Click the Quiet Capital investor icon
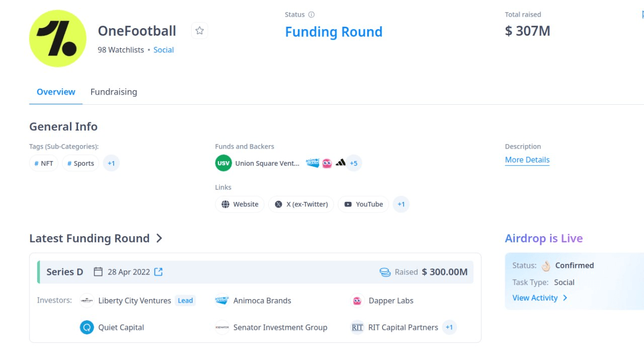The width and height of the screenshot is (644, 355). pyautogui.click(x=87, y=327)
